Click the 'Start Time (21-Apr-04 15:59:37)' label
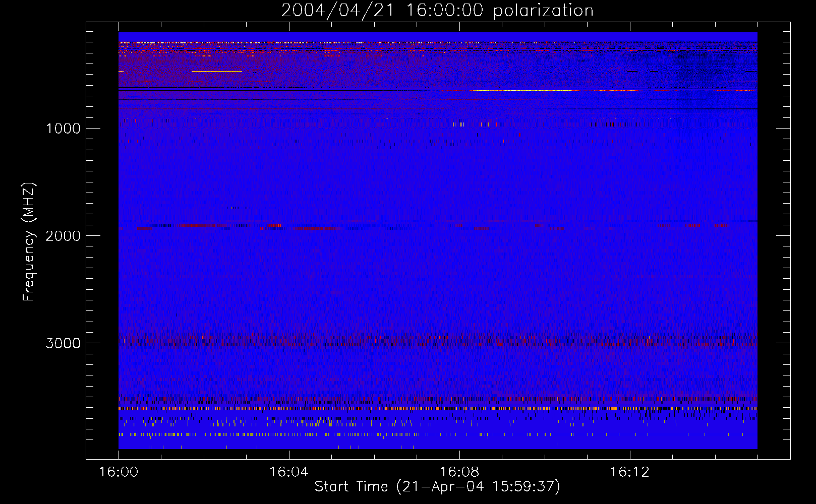Image resolution: width=816 pixels, height=504 pixels. point(437,487)
